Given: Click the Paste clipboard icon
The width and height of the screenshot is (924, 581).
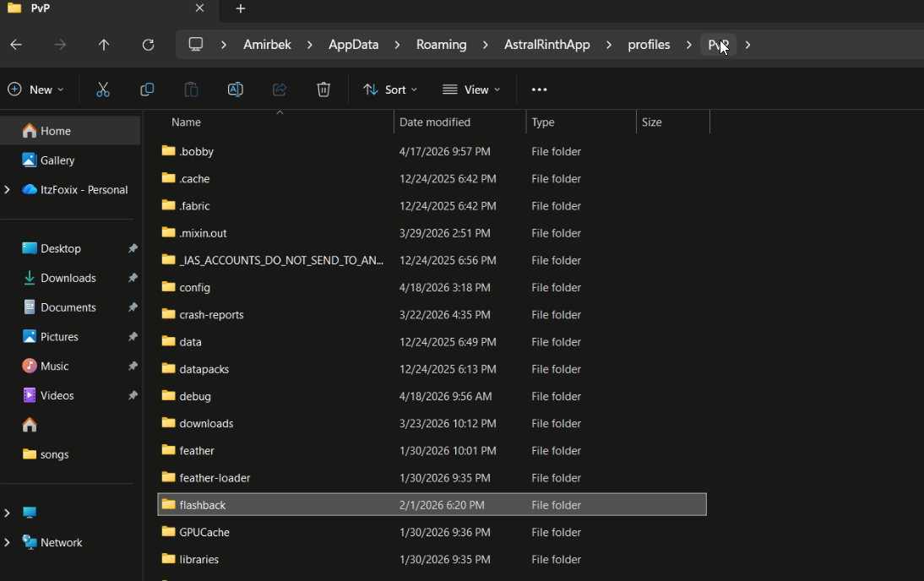Looking at the screenshot, I should coord(191,90).
